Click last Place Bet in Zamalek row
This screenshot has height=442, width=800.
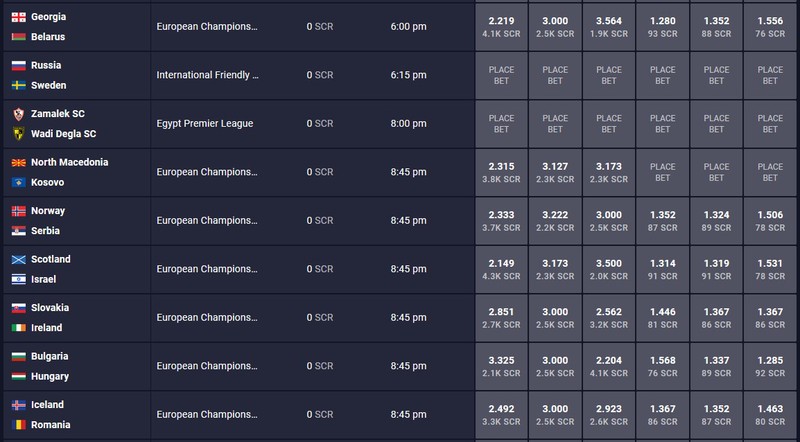point(770,124)
